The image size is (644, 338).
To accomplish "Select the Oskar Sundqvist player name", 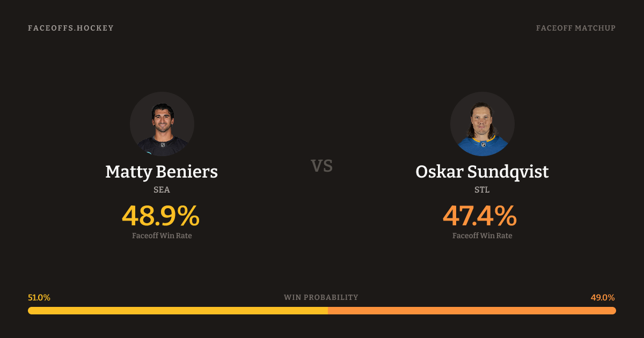I will (x=482, y=172).
